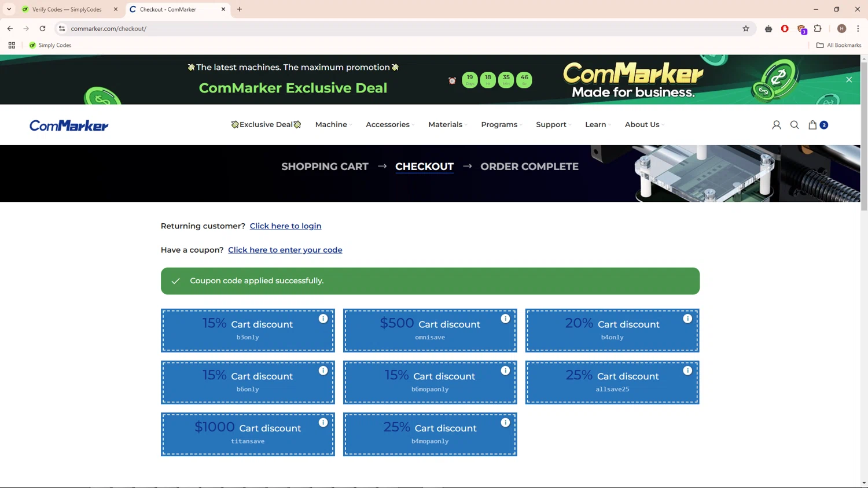Viewport: 868px width, 488px height.
Task: Expand the Learn menu
Action: pos(598,124)
